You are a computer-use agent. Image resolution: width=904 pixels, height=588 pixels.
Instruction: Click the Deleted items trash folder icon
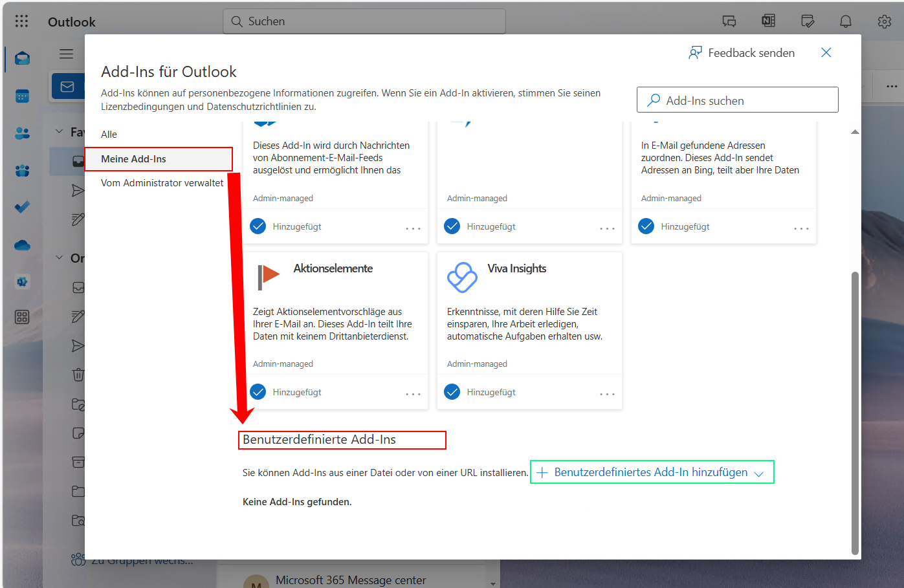pyautogui.click(x=78, y=374)
